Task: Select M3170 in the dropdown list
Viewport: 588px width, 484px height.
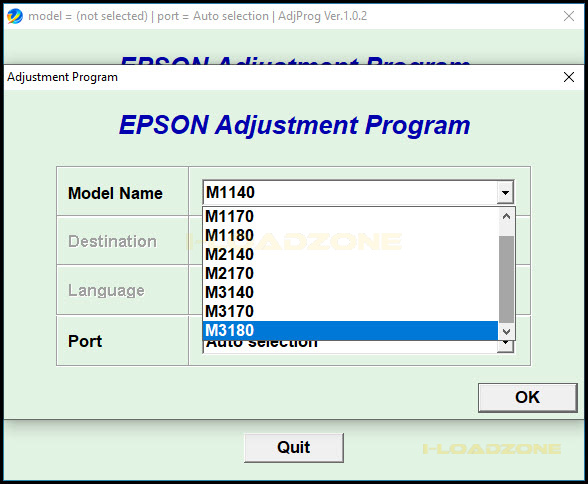Action: [350, 312]
